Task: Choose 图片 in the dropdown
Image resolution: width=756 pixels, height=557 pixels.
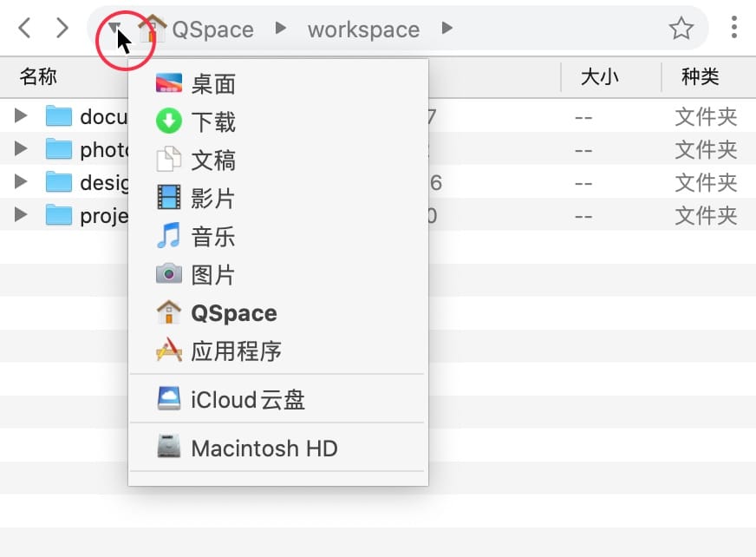Action: (213, 275)
